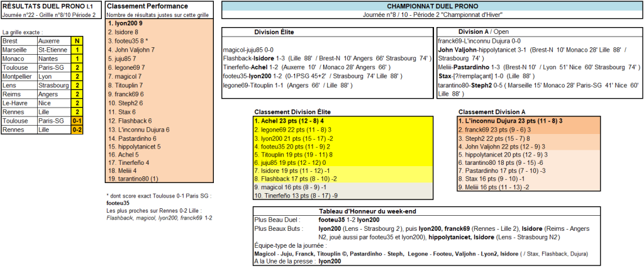Select the 'CHAMPIONNAT DUEL PRONO' banner cell
The width and height of the screenshot is (644, 268).
tap(432, 6)
